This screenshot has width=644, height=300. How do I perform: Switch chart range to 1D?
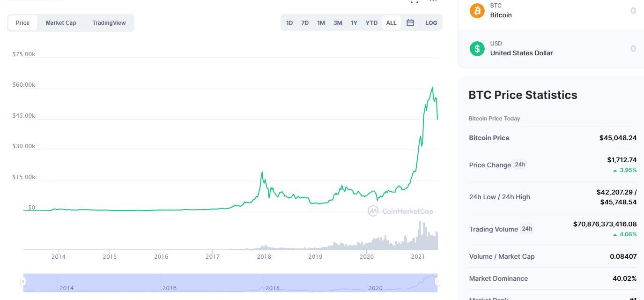(x=289, y=22)
